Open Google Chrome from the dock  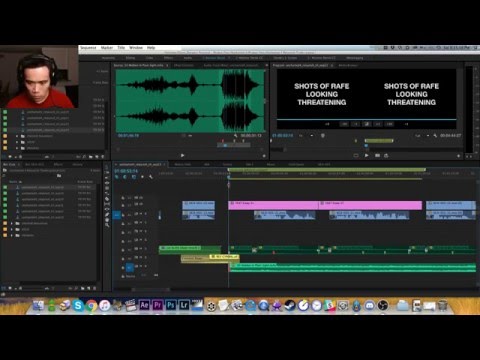(92, 305)
